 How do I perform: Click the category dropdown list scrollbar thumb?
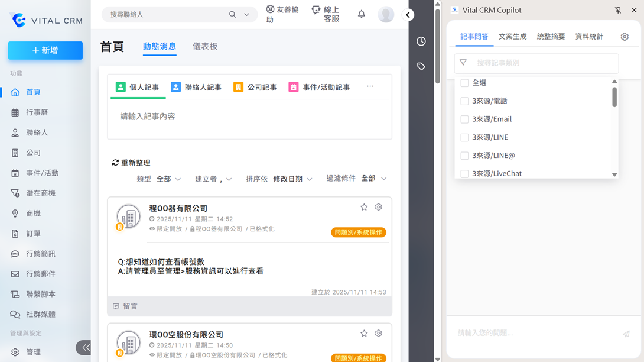tap(614, 98)
